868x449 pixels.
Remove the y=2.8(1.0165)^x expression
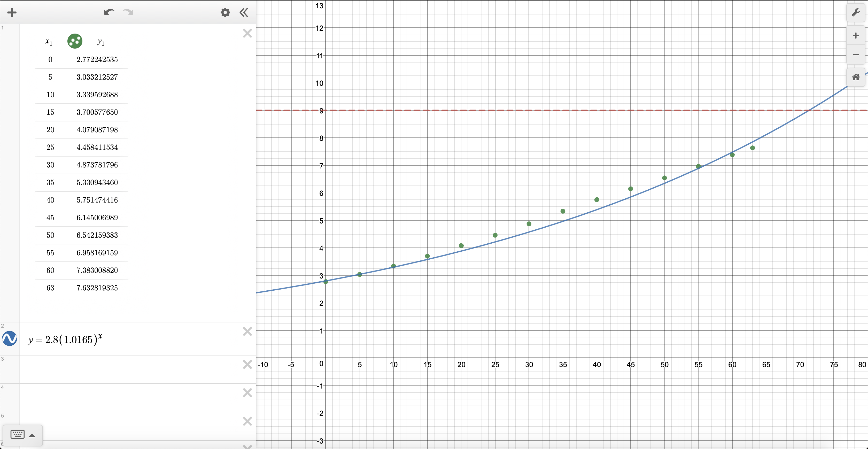247,331
